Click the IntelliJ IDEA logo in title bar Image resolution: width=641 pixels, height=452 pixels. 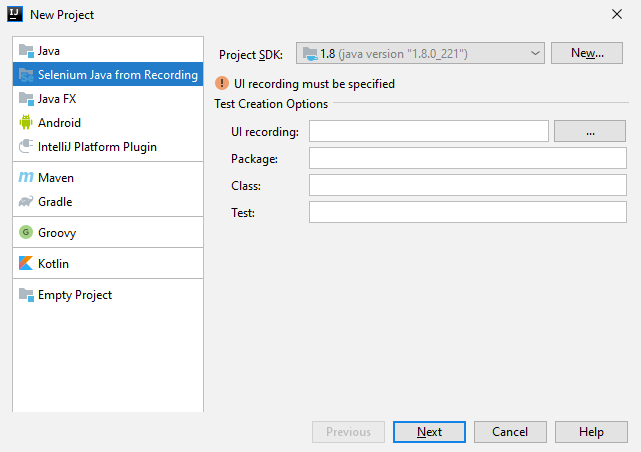[15, 14]
